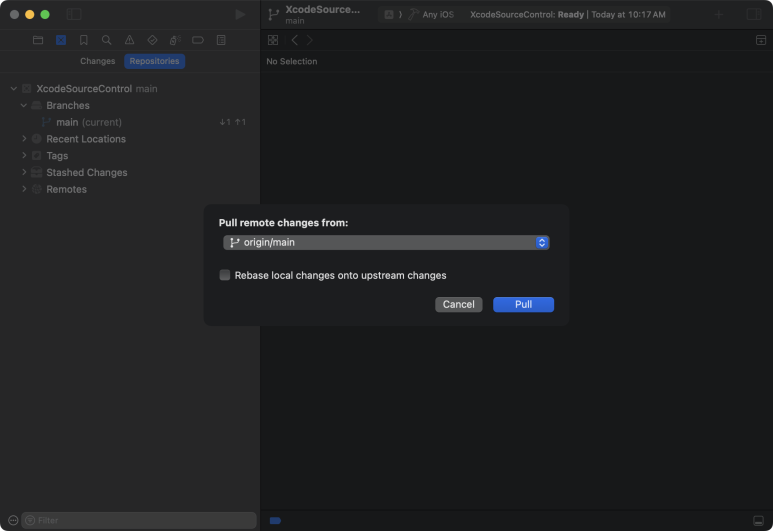Screen dimensions: 773x531
Task: Expand the Remotes group
Action: 24,189
